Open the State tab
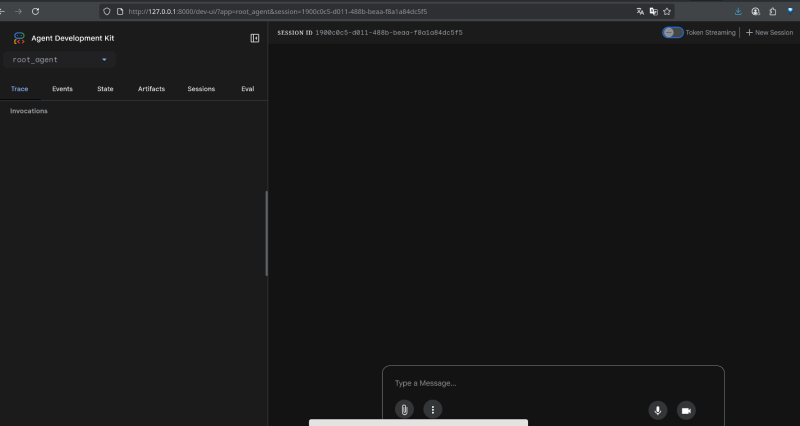 pyautogui.click(x=105, y=89)
